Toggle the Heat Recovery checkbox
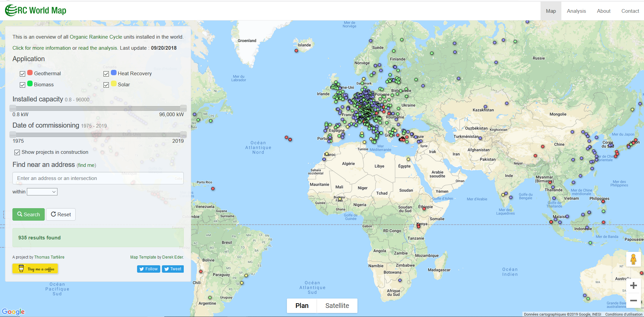 point(106,74)
